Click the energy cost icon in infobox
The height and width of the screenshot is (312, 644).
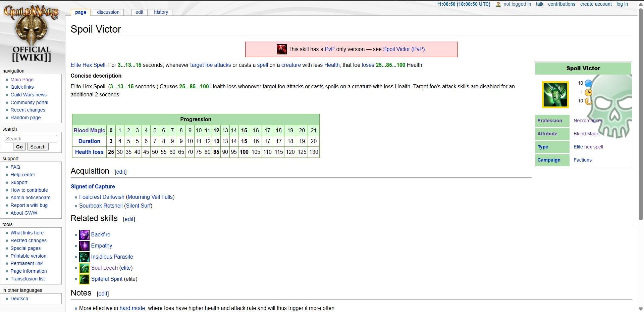click(588, 83)
